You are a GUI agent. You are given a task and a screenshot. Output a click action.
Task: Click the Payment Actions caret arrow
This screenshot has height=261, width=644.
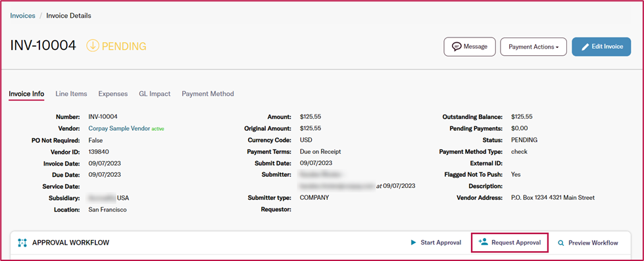coord(557,47)
